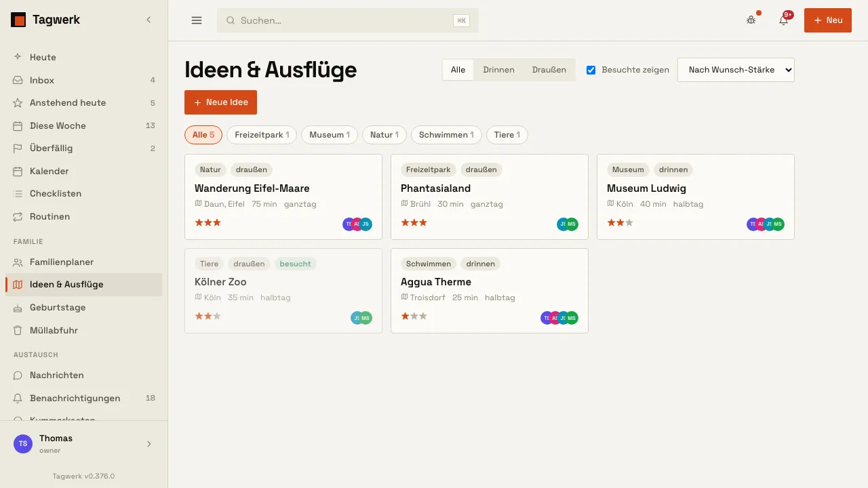Open the Museum Ludwig card

[x=696, y=197]
